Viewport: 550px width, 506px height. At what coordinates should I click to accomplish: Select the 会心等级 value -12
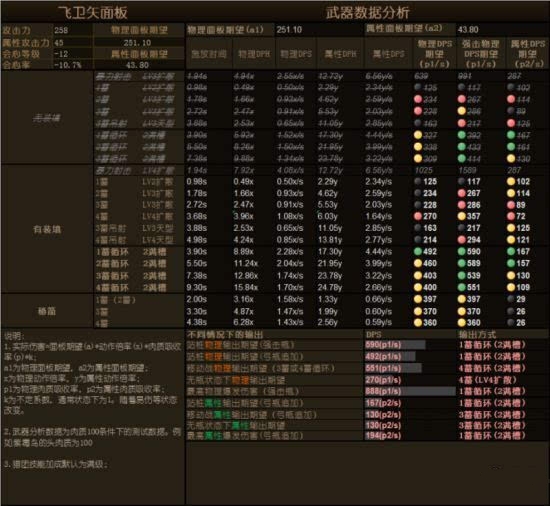pos(61,54)
